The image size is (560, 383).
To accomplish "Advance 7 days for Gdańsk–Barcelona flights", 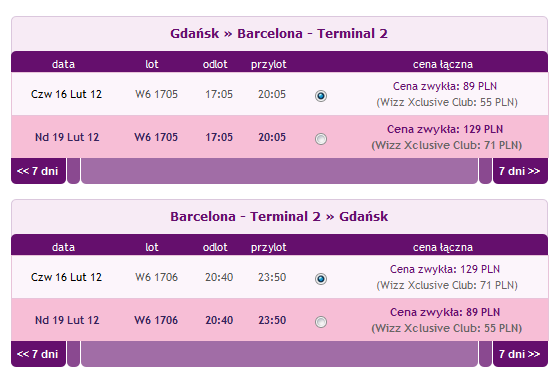I will (x=520, y=171).
